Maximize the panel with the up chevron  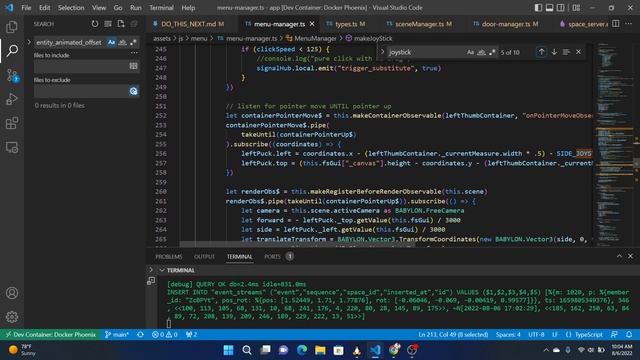pyautogui.click(x=619, y=256)
